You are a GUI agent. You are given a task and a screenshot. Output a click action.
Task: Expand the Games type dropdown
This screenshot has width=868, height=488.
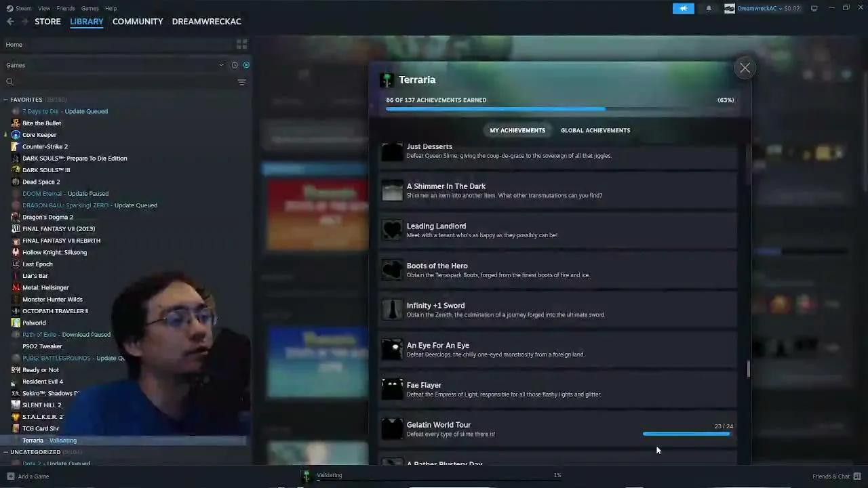coord(221,65)
